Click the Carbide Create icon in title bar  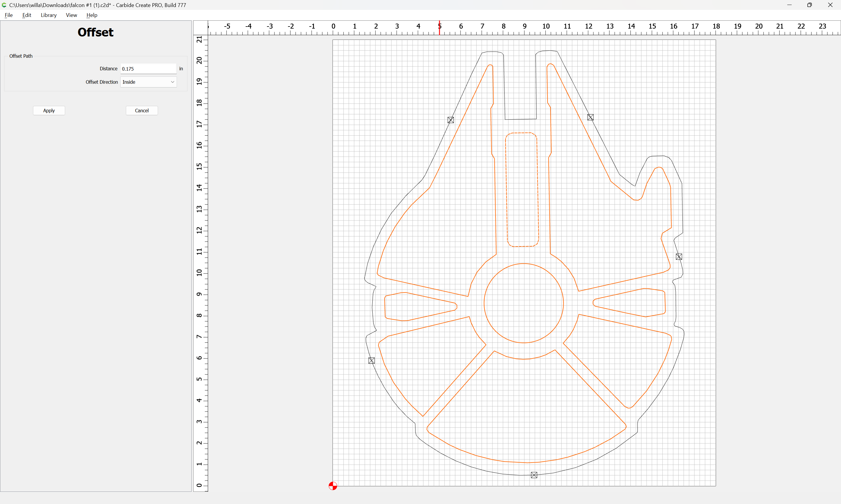pyautogui.click(x=4, y=5)
